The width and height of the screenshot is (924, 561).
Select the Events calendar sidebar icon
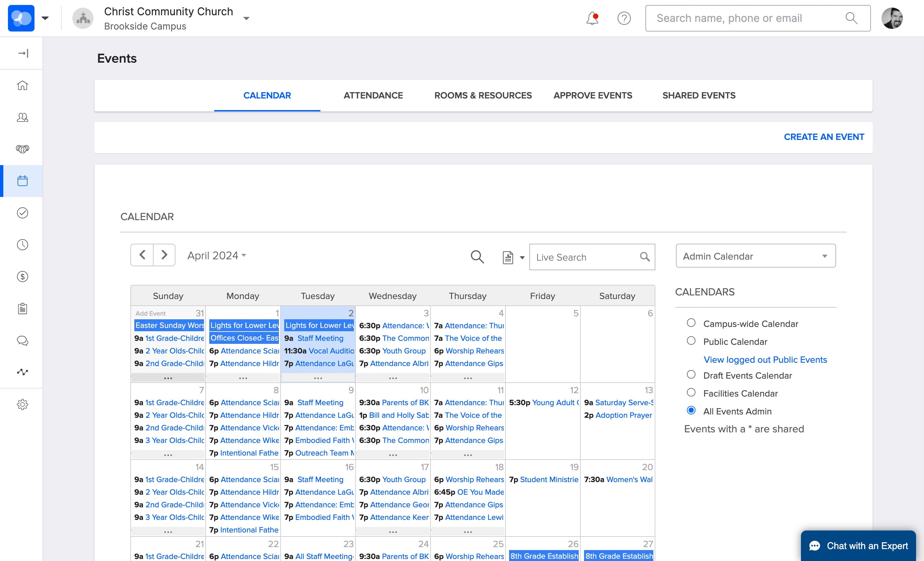pos(23,181)
